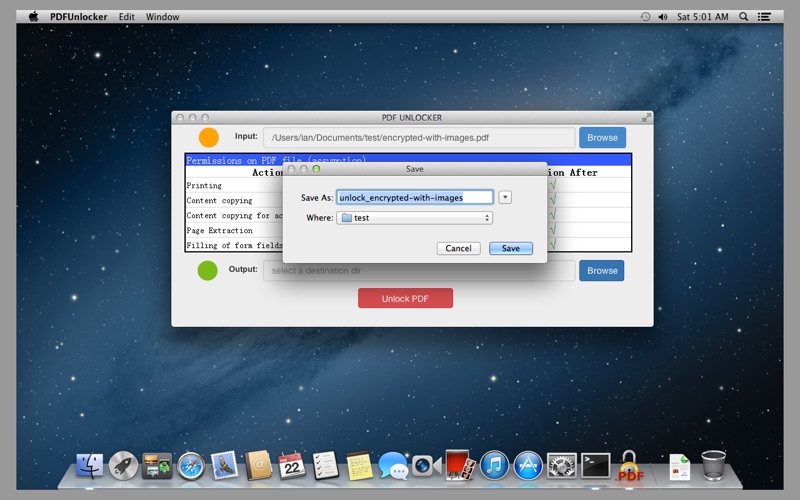Click the volume icon in menu bar
800x500 pixels.
coord(663,16)
